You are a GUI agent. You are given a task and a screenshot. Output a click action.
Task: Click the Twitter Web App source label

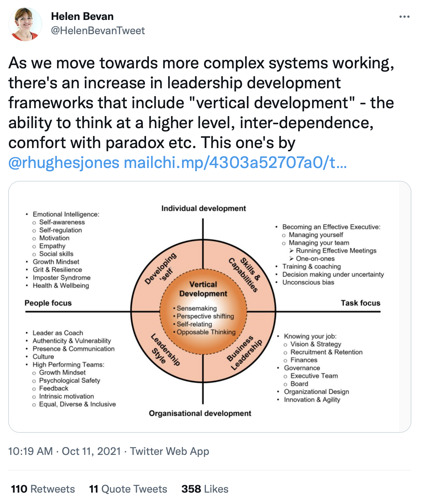pos(170,451)
